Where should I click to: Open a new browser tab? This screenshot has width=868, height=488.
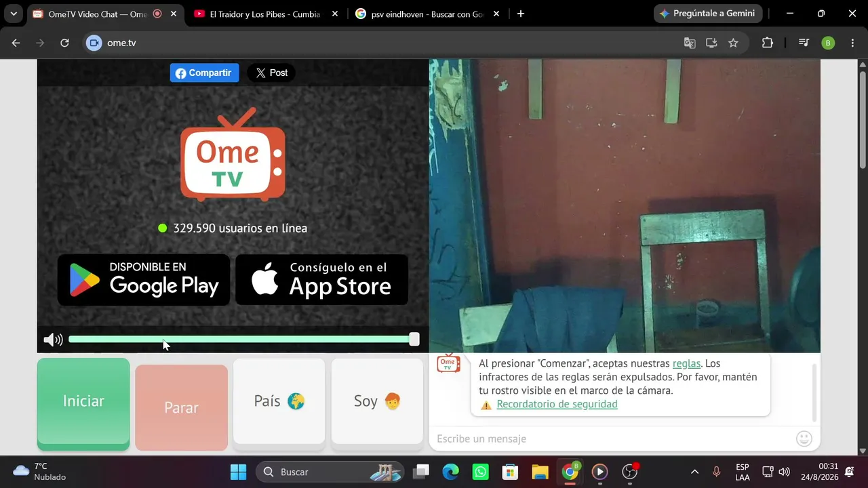[521, 14]
